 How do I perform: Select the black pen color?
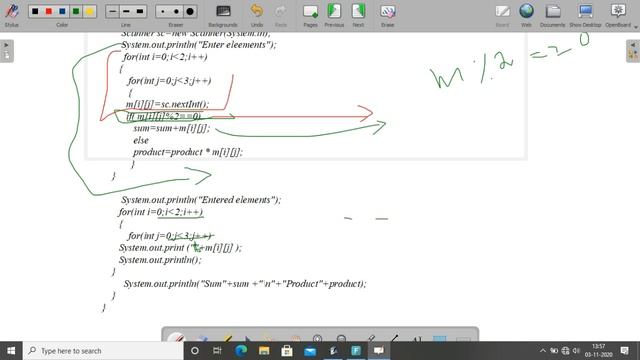pyautogui.click(x=35, y=11)
